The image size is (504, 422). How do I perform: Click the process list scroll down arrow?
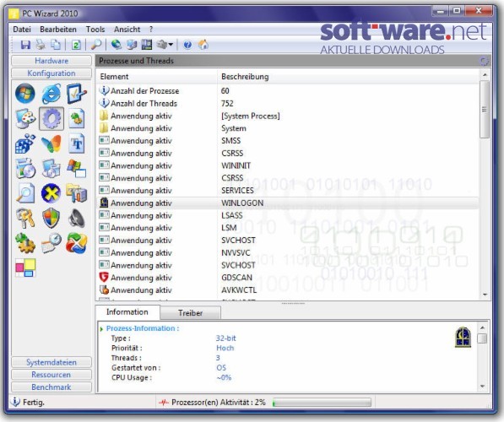click(485, 295)
